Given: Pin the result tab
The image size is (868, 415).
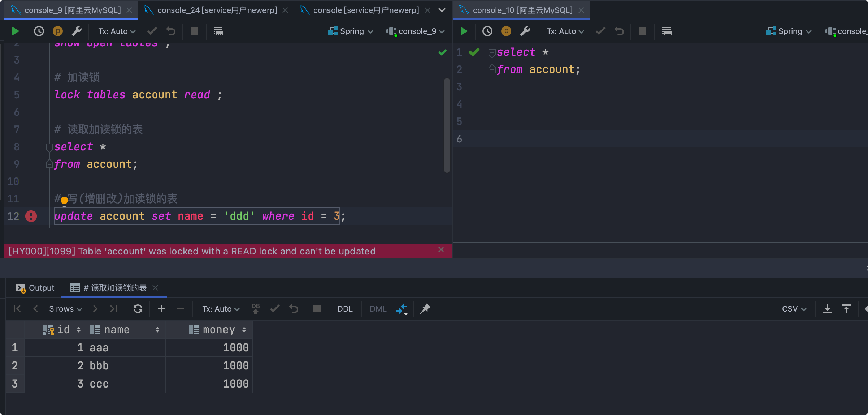Looking at the screenshot, I should (425, 309).
